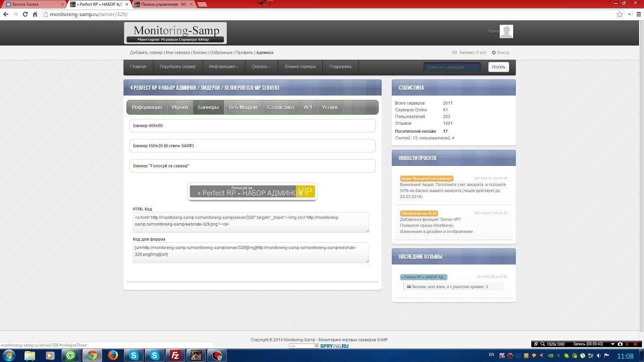Open the Поддержка page
644x362 pixels.
click(x=341, y=67)
